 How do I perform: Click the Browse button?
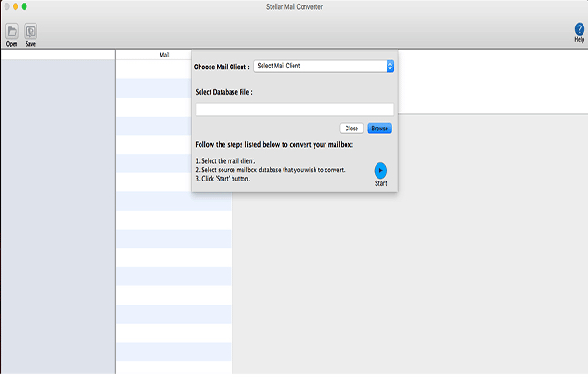(379, 129)
